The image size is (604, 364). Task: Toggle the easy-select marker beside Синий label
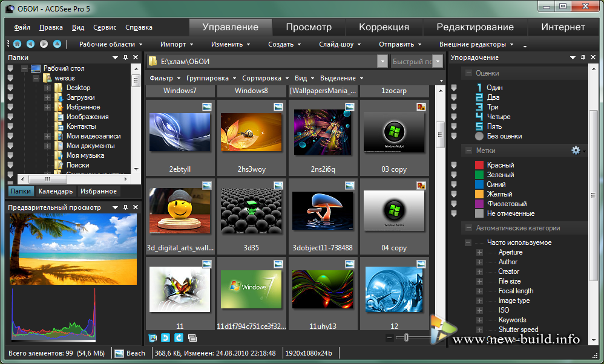(454, 184)
